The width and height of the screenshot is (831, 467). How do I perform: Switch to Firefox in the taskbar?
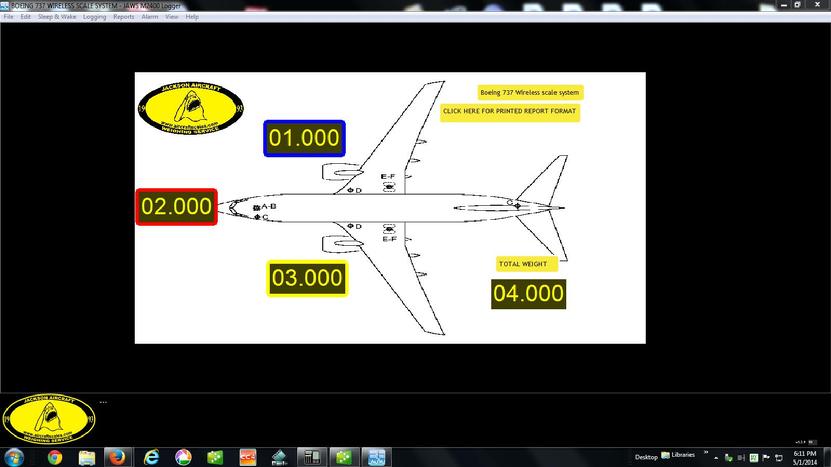click(x=117, y=457)
